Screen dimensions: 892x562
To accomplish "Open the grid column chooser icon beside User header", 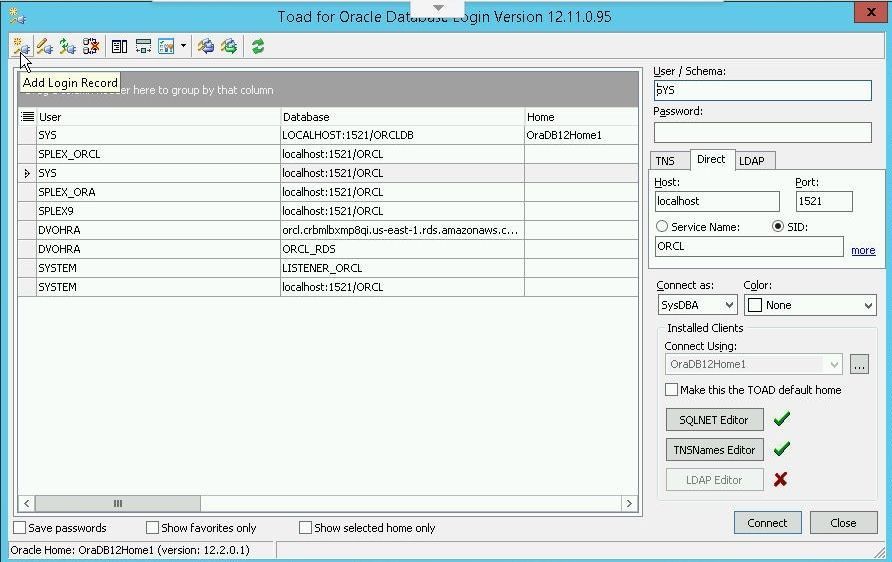I will 27,117.
